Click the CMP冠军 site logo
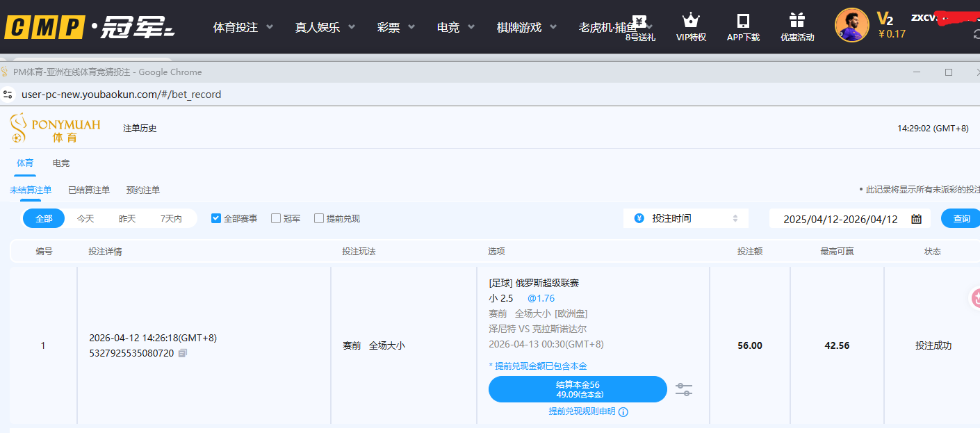 [90, 27]
